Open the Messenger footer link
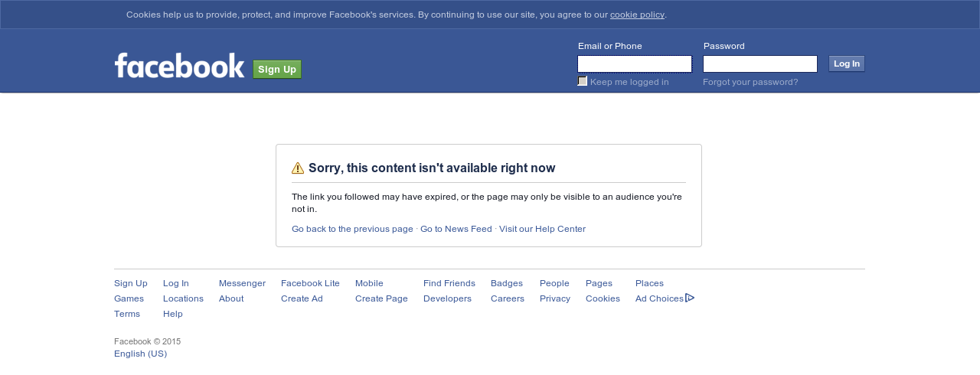 click(x=242, y=283)
